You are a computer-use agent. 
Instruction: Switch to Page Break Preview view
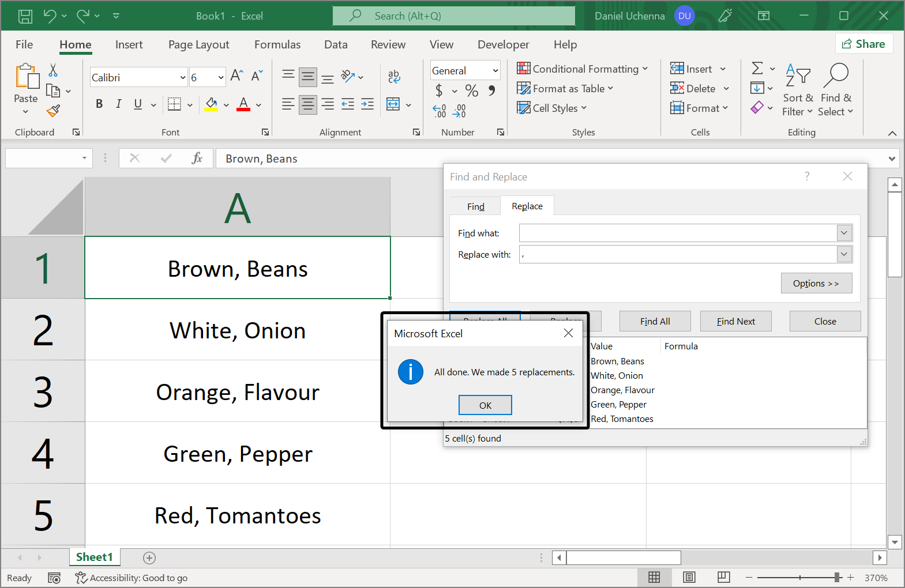coord(723,577)
